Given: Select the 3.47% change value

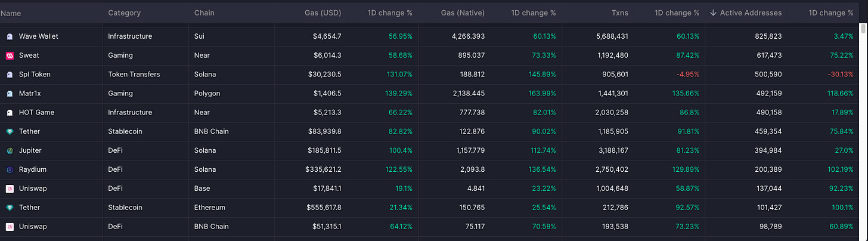Looking at the screenshot, I should pyautogui.click(x=843, y=36).
